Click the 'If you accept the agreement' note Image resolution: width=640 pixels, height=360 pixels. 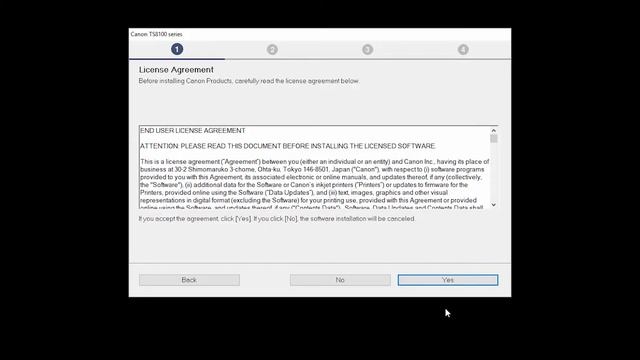point(277,219)
